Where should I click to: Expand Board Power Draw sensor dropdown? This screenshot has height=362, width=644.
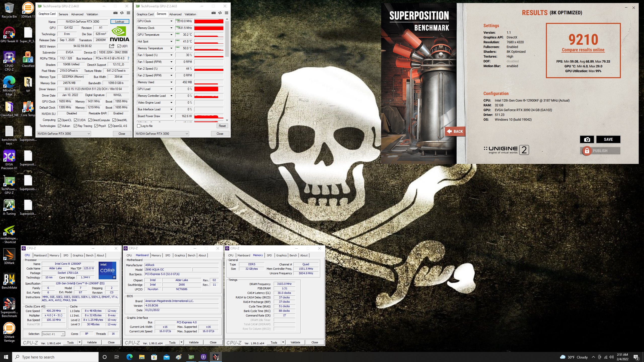click(171, 116)
